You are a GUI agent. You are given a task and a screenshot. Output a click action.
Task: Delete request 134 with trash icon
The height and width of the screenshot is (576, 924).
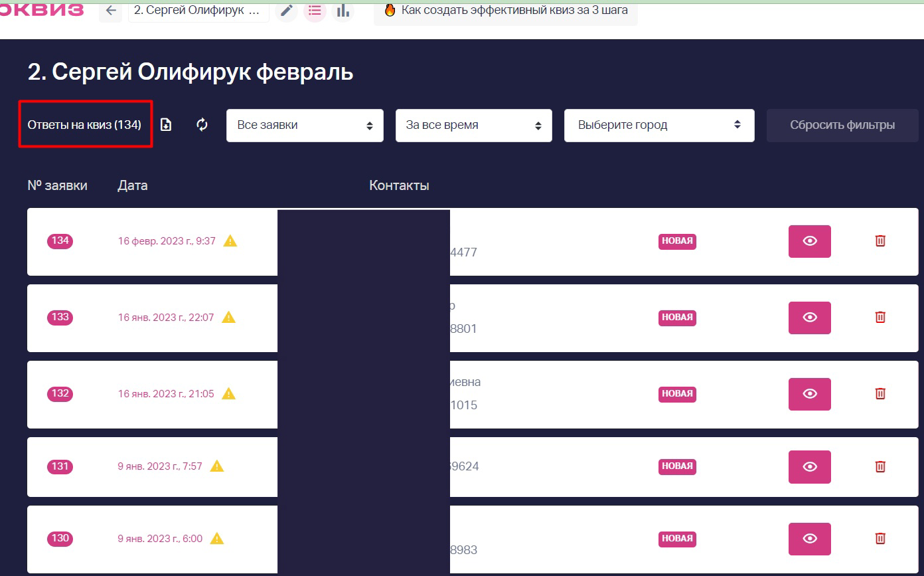point(880,241)
